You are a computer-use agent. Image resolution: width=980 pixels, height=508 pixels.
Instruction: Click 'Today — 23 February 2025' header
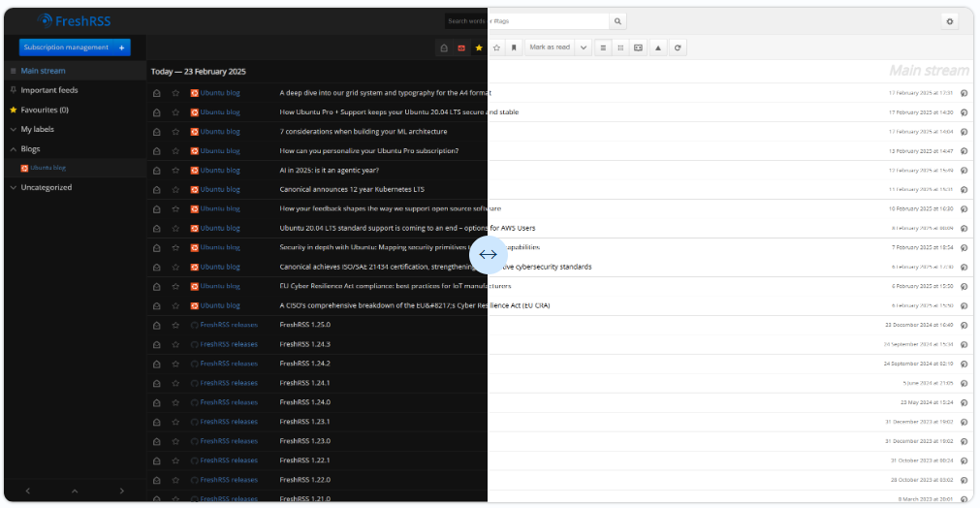click(198, 72)
